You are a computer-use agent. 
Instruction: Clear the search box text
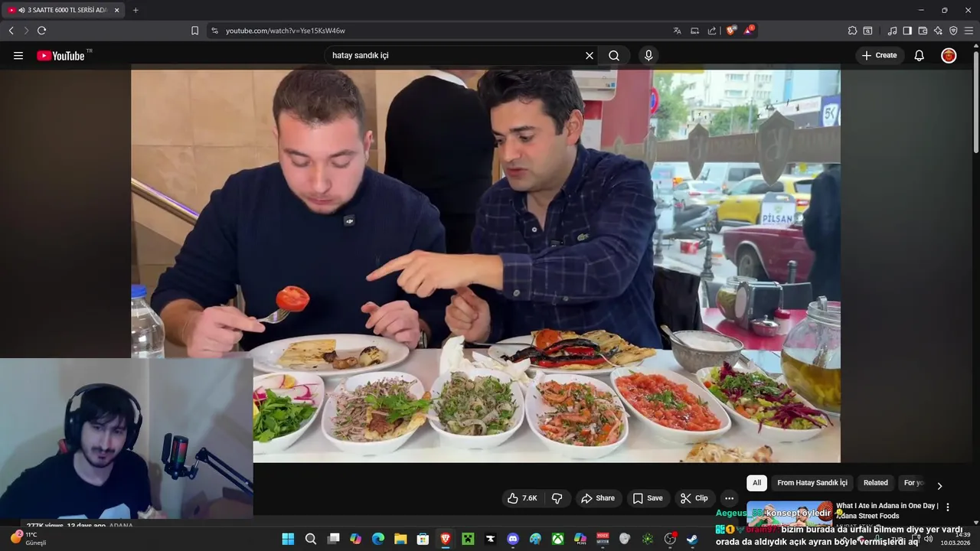[x=590, y=55]
